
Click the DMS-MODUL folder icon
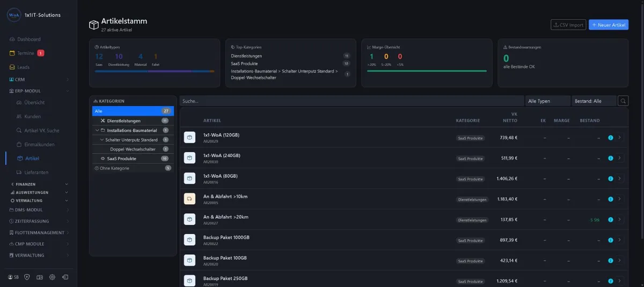point(11,210)
